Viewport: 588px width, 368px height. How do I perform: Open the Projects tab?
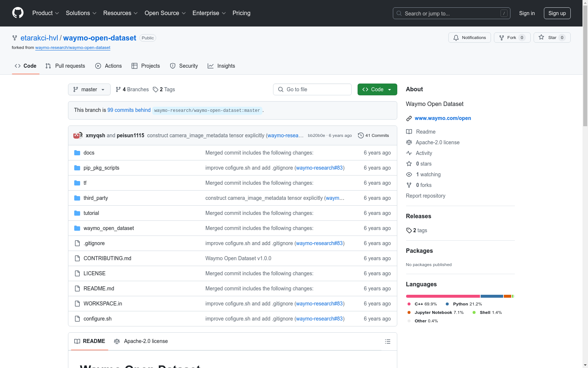(146, 66)
